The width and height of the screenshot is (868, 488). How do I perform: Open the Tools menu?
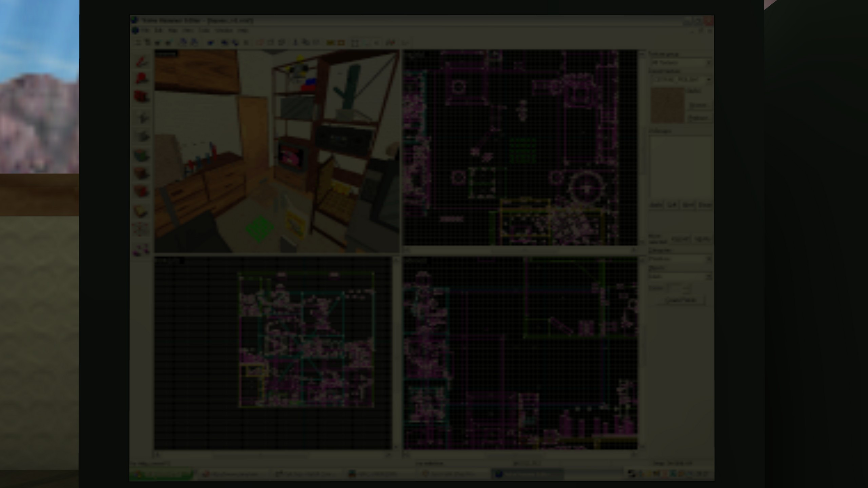pyautogui.click(x=204, y=30)
